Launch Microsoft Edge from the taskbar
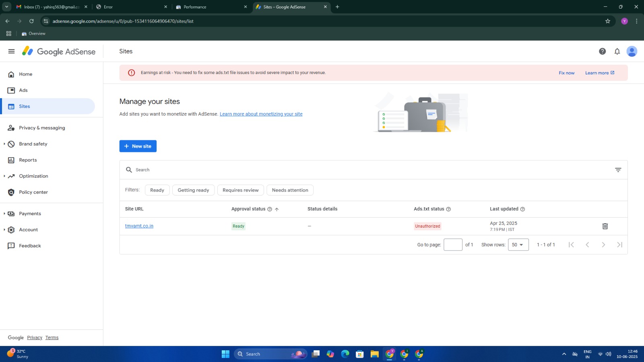Screen dimensions: 644x362 (345, 354)
